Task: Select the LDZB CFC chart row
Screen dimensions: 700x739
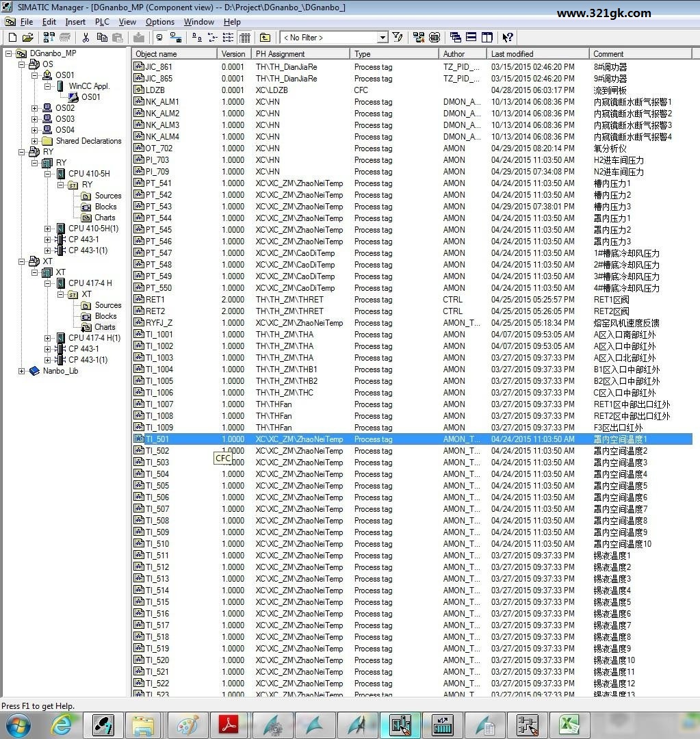Action: point(412,90)
